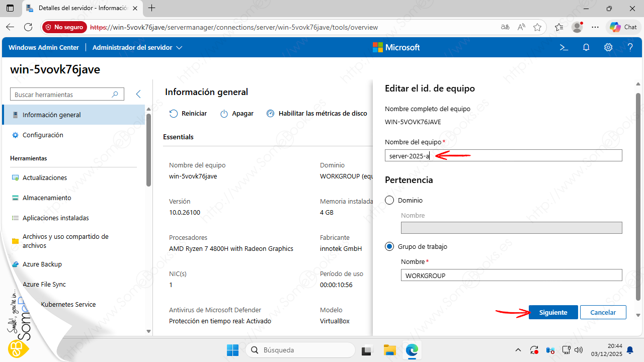Screen dimensions: 644x362
Task: Expand the Administrador del servidor dropdown
Action: [x=137, y=47]
